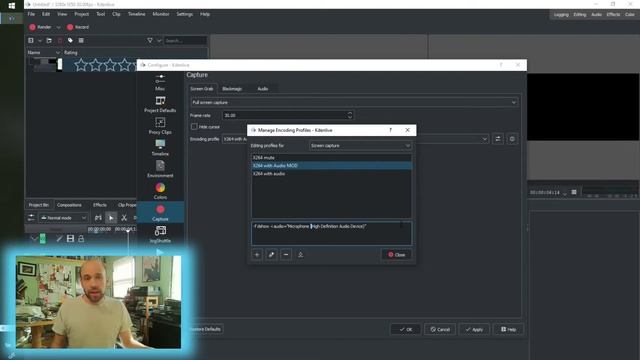Open Project Defaults settings page
640x360 pixels.
[160, 104]
